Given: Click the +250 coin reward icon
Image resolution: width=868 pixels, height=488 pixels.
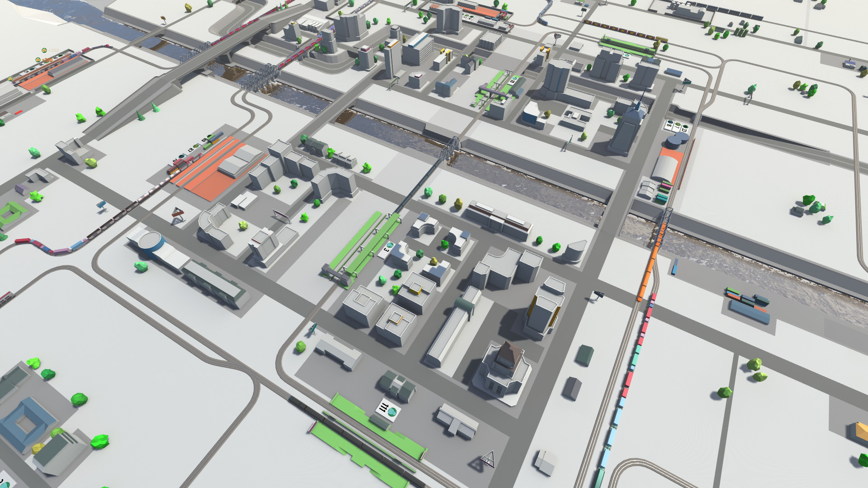Looking at the screenshot, I should pyautogui.click(x=38, y=60).
